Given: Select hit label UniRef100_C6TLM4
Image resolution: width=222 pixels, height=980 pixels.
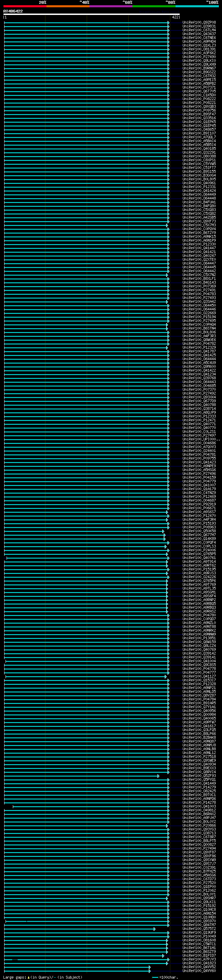Looking at the screenshot, I should coord(199,30).
